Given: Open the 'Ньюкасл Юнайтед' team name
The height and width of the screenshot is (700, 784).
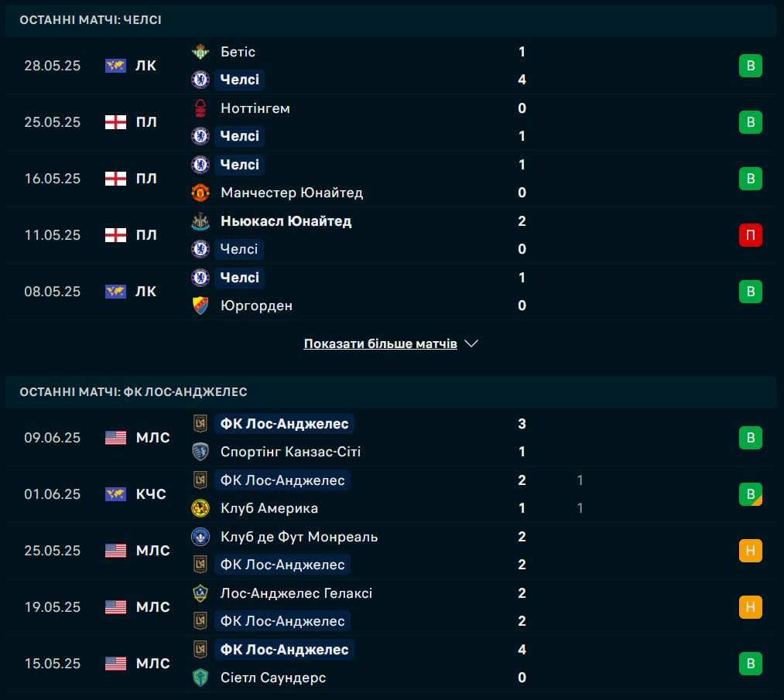Looking at the screenshot, I should pos(286,221).
